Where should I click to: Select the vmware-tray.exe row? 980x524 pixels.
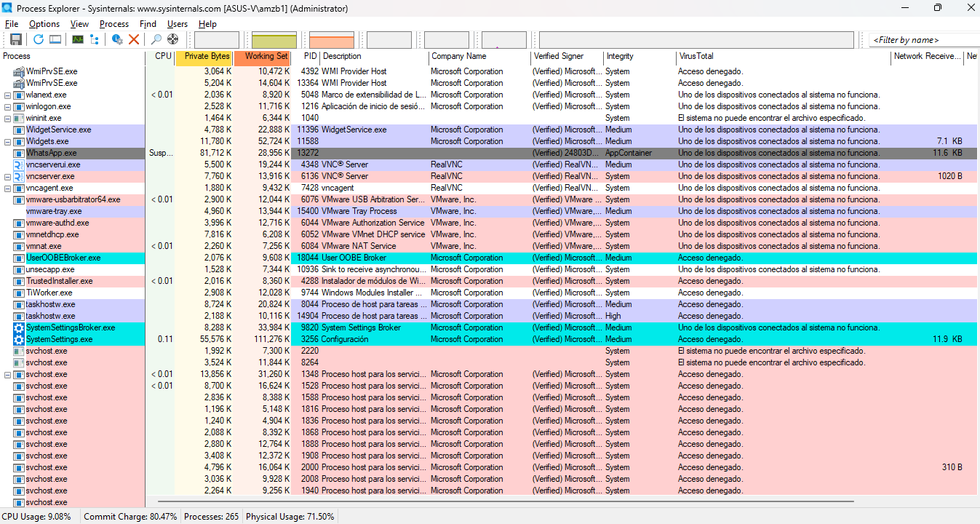pos(490,211)
